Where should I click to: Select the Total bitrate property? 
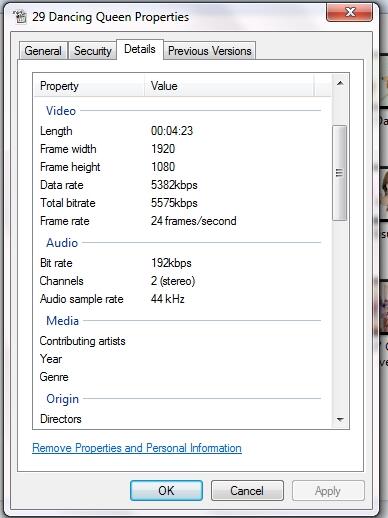click(x=68, y=203)
